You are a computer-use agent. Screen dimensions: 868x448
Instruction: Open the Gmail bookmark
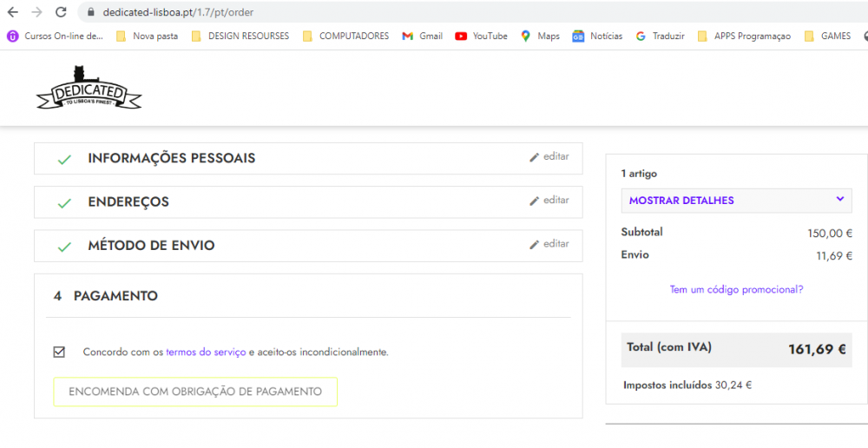(x=423, y=36)
